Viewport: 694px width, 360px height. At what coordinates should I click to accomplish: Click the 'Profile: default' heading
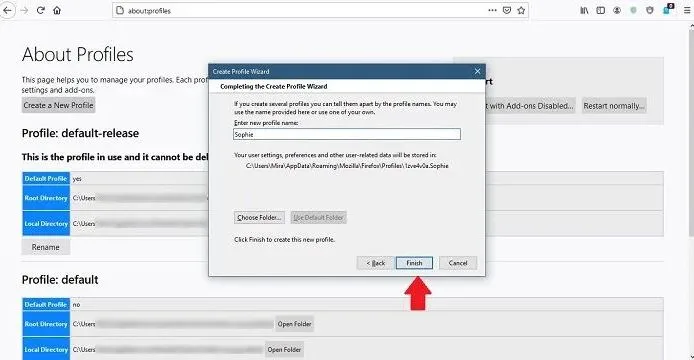(60, 280)
